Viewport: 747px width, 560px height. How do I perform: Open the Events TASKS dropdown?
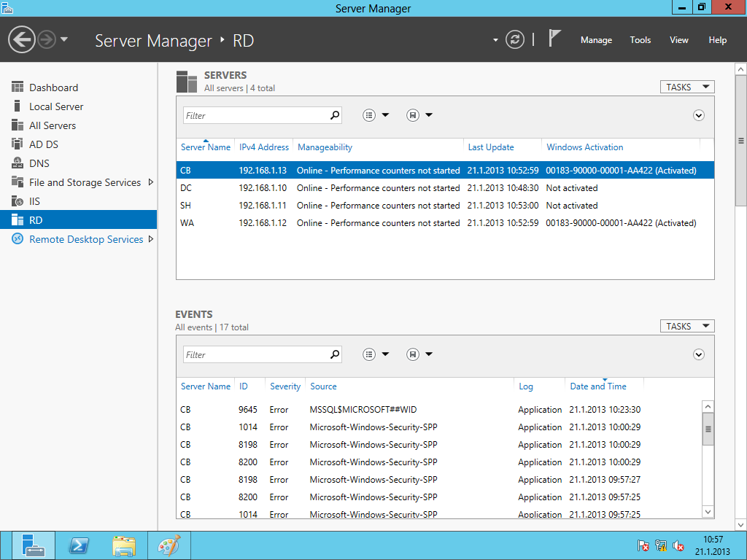point(686,326)
